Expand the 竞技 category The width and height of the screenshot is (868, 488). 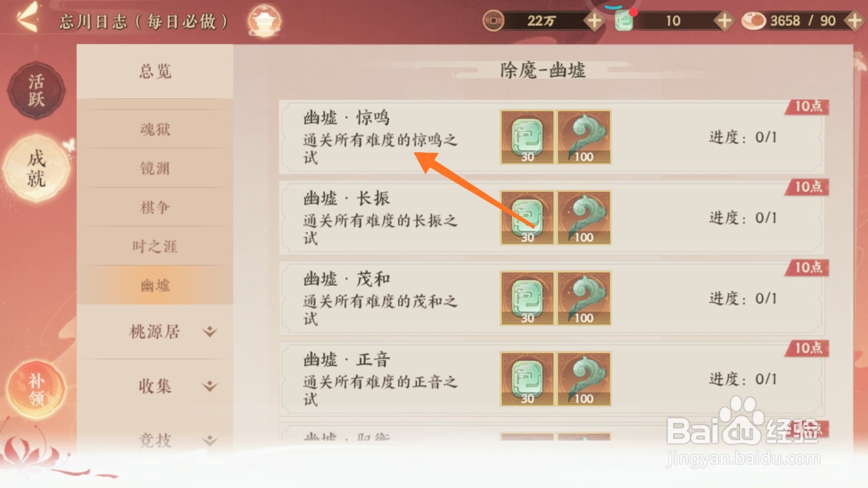[155, 440]
